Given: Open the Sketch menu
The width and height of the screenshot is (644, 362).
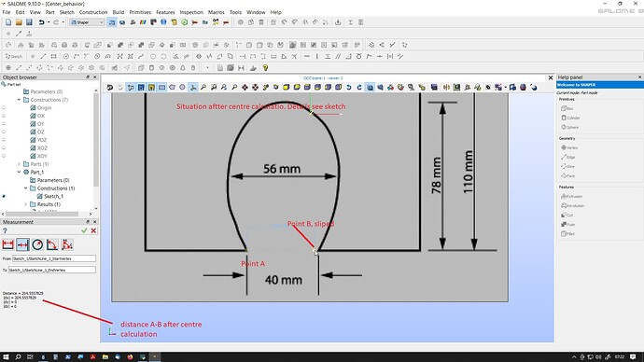Looking at the screenshot, I should pyautogui.click(x=66, y=12).
